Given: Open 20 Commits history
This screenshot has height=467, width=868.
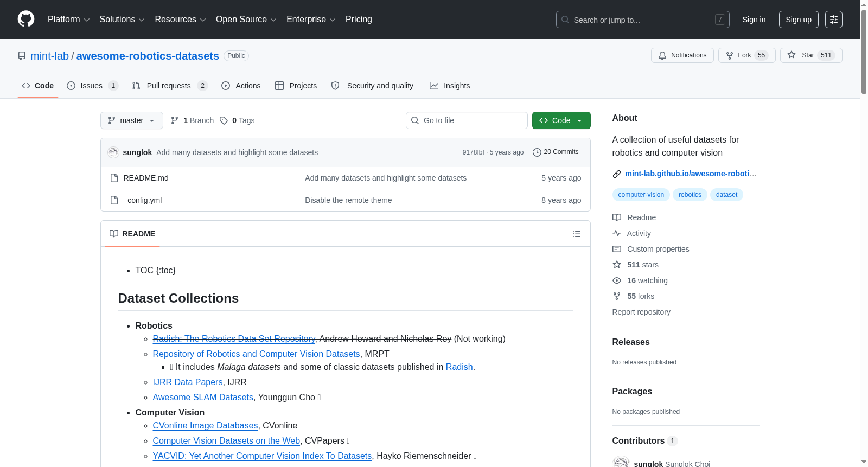Looking at the screenshot, I should pyautogui.click(x=556, y=152).
